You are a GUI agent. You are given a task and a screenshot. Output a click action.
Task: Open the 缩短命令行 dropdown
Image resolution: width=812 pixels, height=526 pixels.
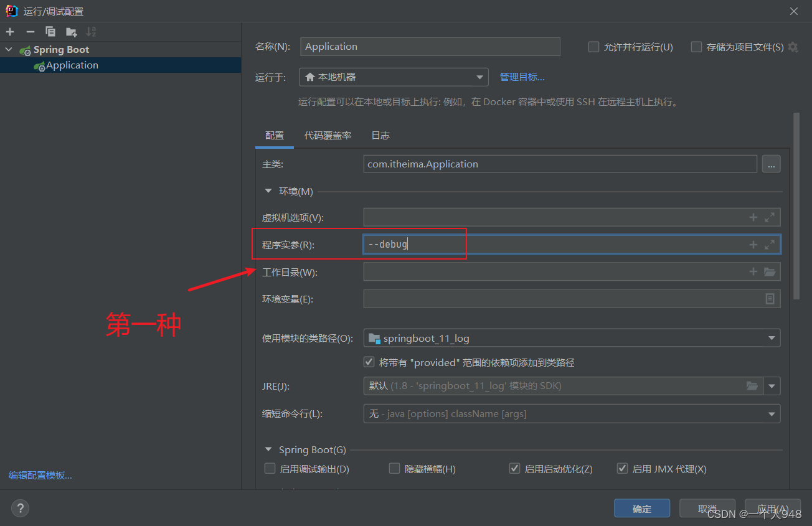coord(572,413)
